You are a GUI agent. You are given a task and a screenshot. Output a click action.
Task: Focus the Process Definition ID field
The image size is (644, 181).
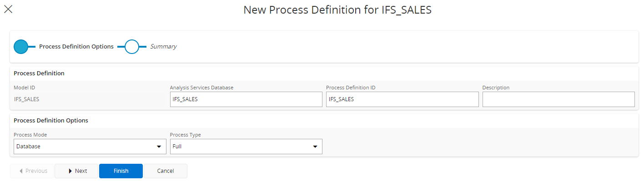(402, 99)
